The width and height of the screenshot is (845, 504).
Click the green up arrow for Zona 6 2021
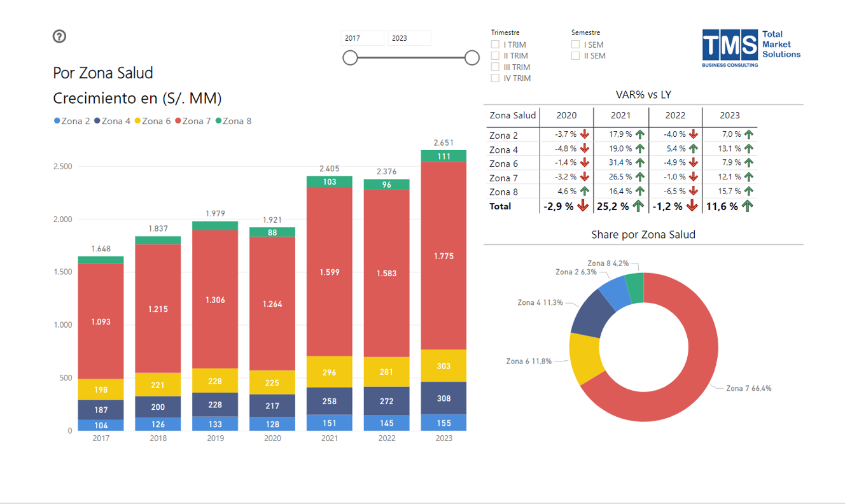[639, 163]
